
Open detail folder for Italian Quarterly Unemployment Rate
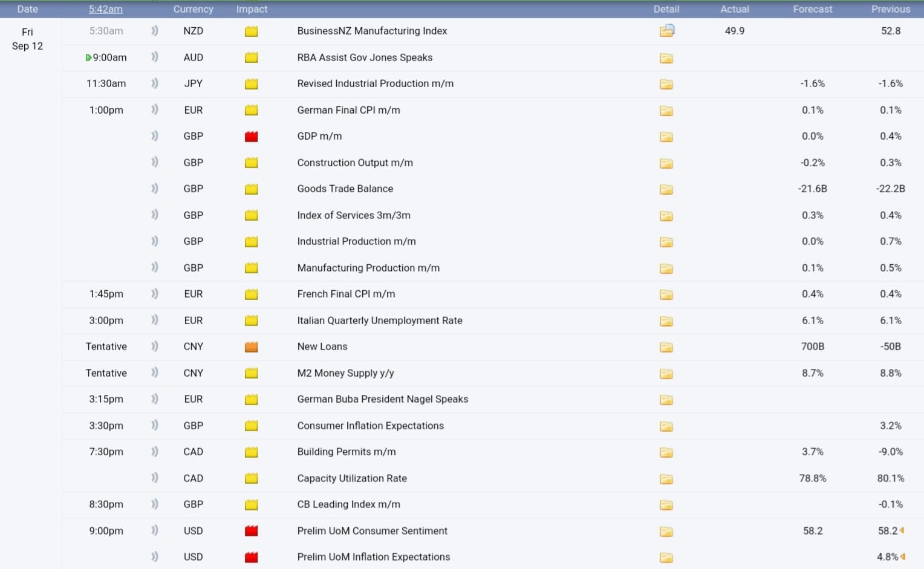coord(666,321)
